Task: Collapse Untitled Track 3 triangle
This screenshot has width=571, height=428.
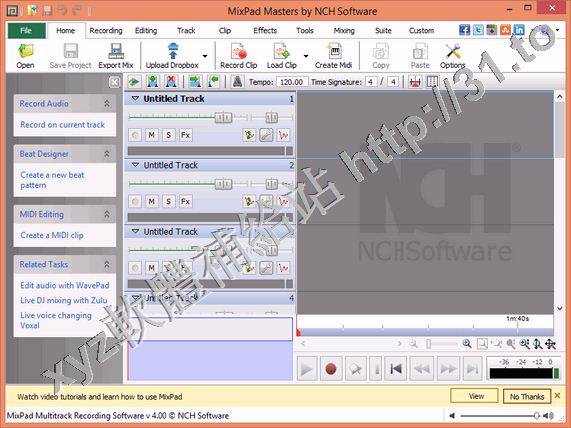Action: [x=135, y=231]
